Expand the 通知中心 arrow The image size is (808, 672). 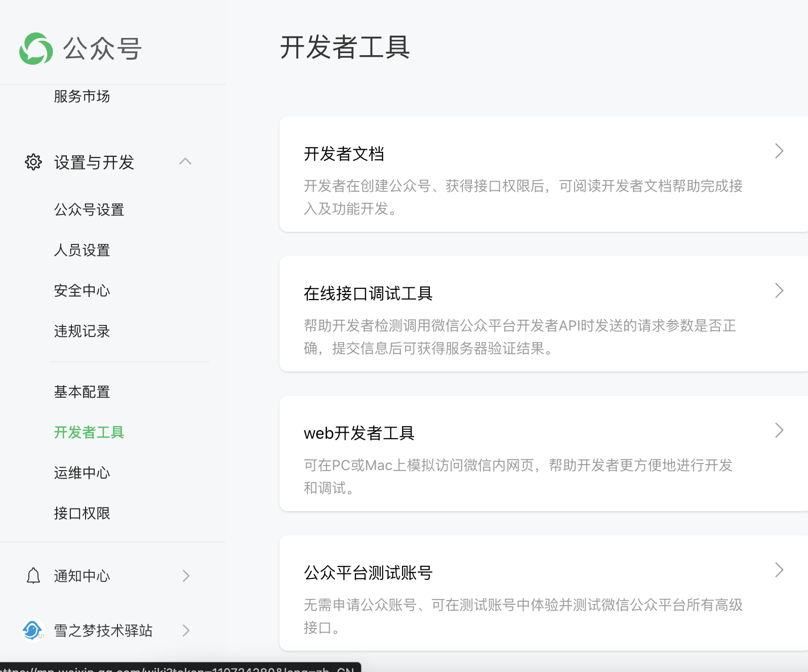pyautogui.click(x=186, y=576)
